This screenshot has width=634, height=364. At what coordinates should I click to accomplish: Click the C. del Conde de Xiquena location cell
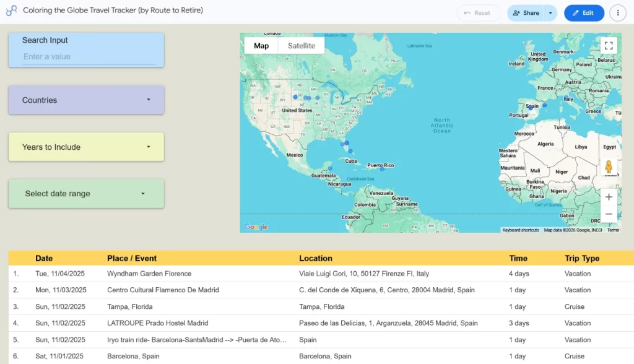(387, 290)
